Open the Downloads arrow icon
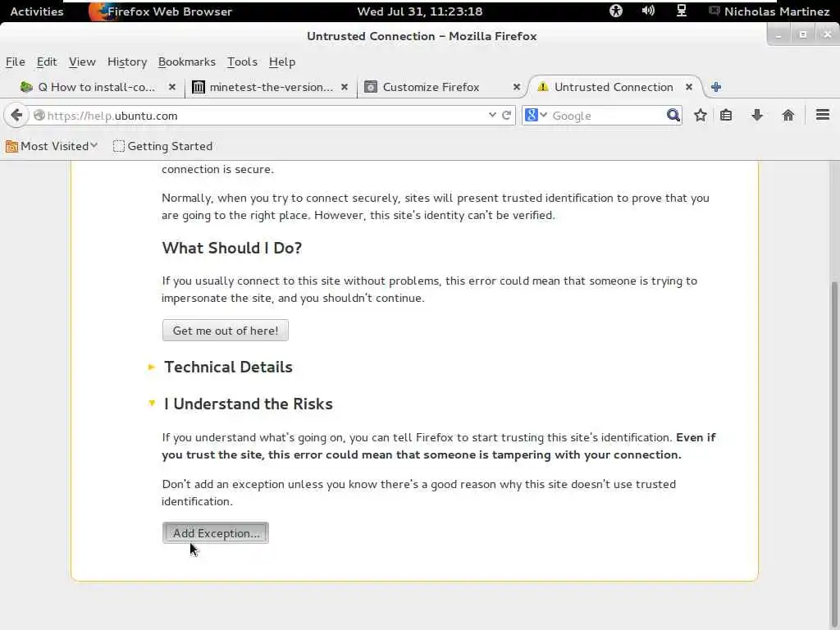The height and width of the screenshot is (630, 840). tap(756, 115)
